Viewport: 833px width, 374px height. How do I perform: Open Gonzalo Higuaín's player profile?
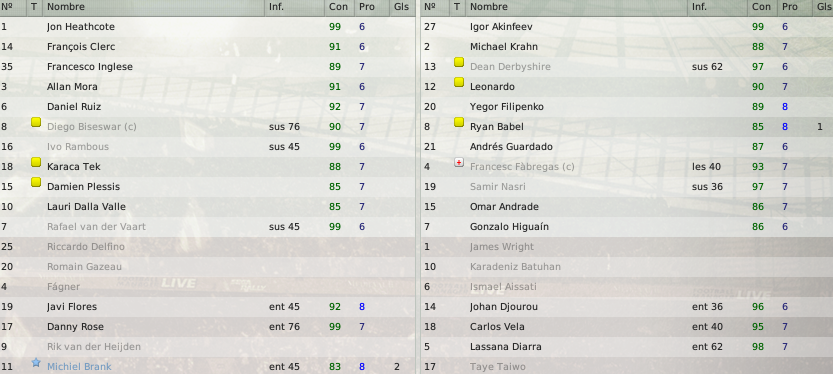point(509,227)
